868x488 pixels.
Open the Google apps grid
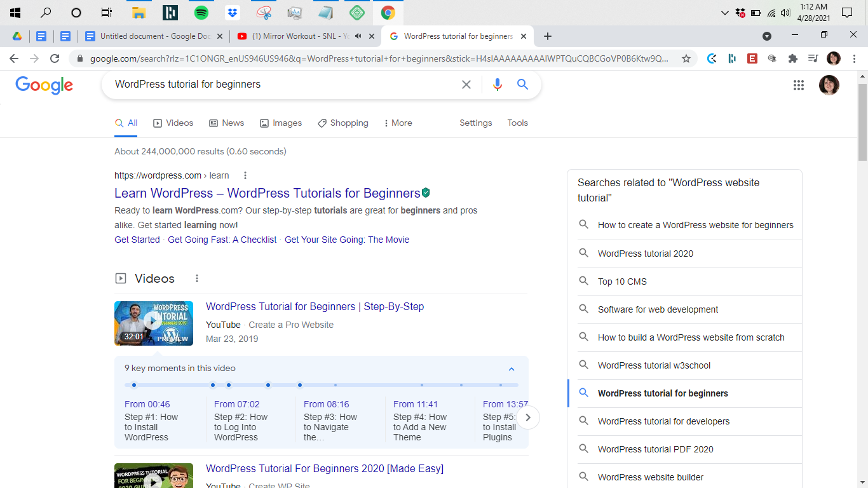799,85
